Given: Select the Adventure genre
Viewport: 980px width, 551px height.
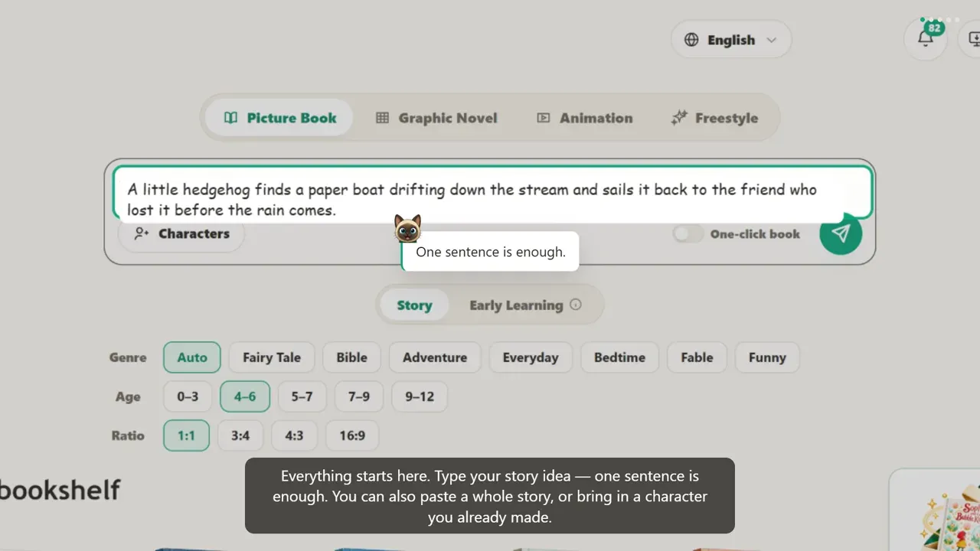Looking at the screenshot, I should pyautogui.click(x=435, y=357).
